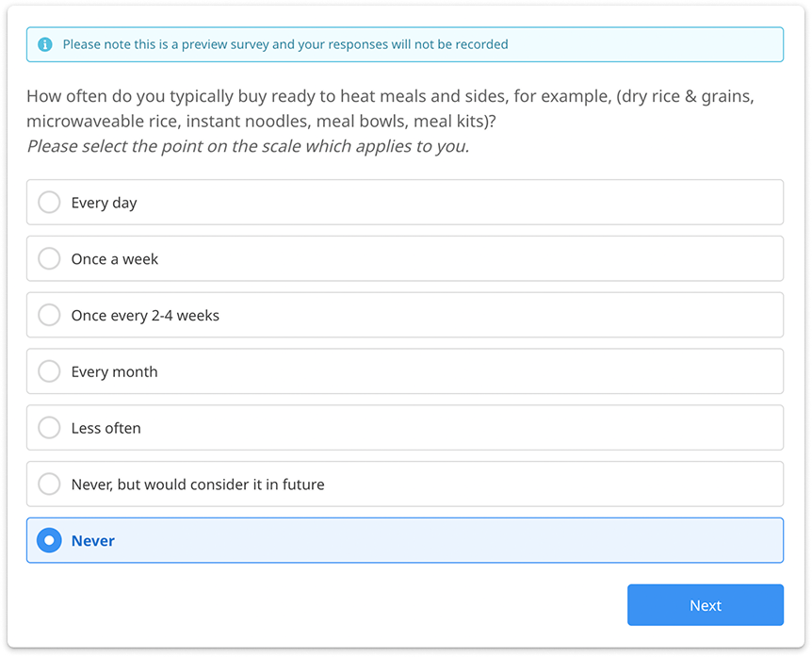Click the info icon in preview notice
The height and width of the screenshot is (657, 812).
[45, 44]
